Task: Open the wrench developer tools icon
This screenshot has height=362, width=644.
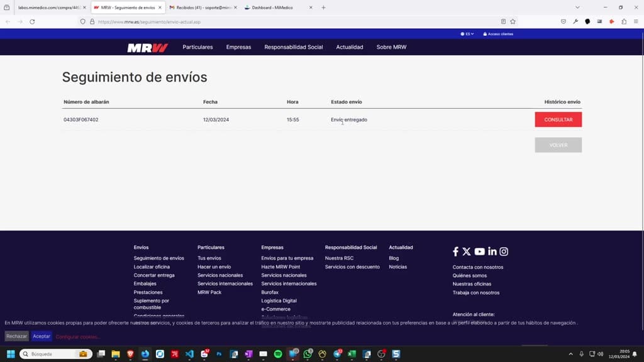Action: [575, 22]
